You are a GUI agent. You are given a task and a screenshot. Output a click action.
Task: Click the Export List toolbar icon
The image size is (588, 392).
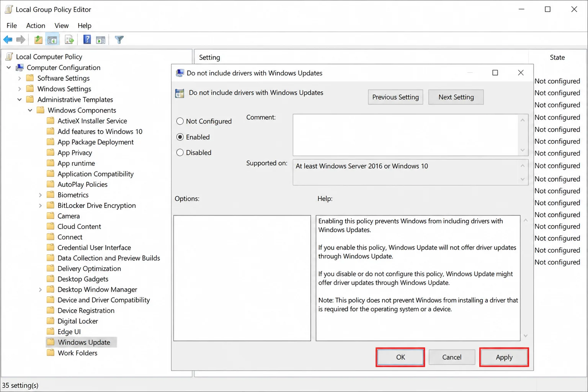(69, 39)
